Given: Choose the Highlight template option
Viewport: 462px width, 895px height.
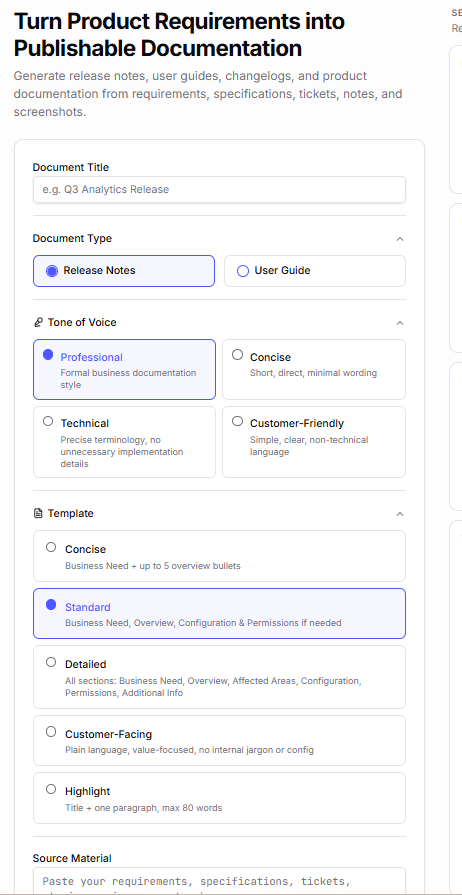Looking at the screenshot, I should click(219, 798).
